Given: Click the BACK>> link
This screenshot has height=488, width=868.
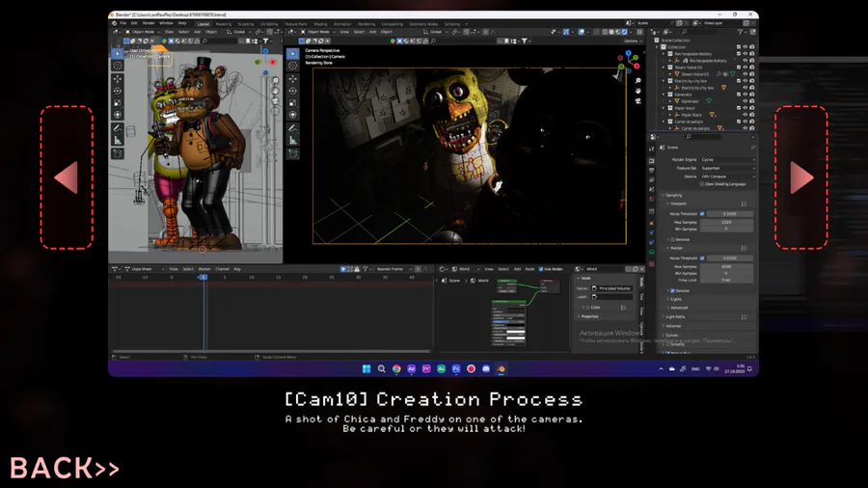Looking at the screenshot, I should 65,468.
